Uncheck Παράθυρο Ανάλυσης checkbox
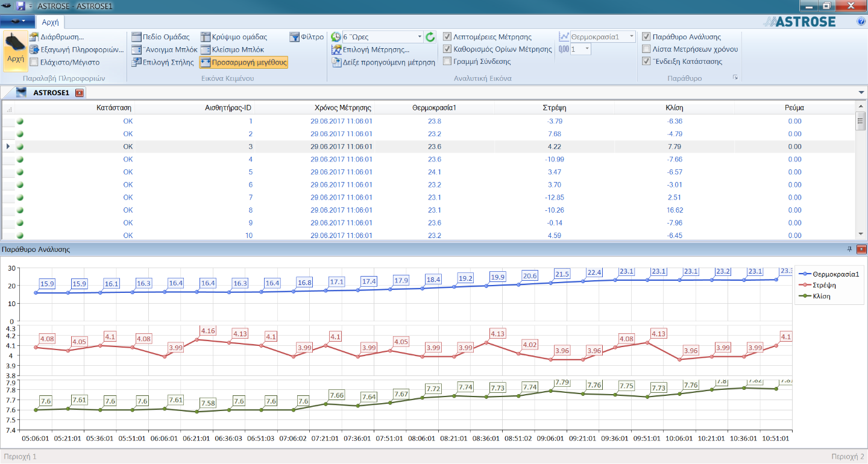 click(x=646, y=37)
